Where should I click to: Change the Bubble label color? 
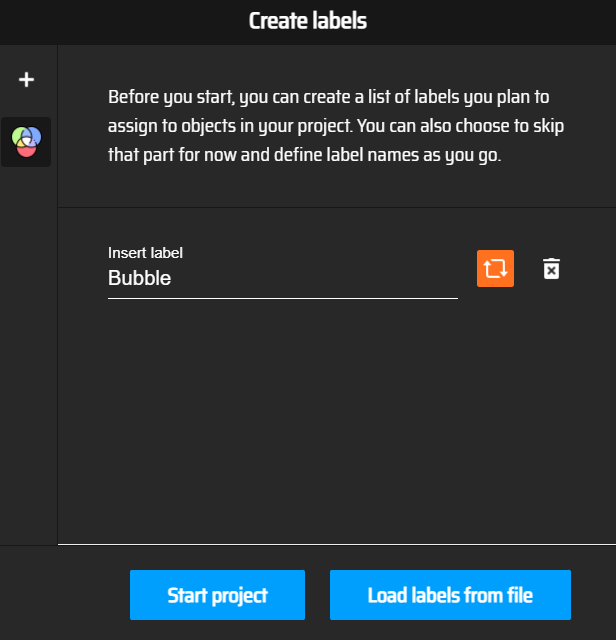pyautogui.click(x=495, y=268)
